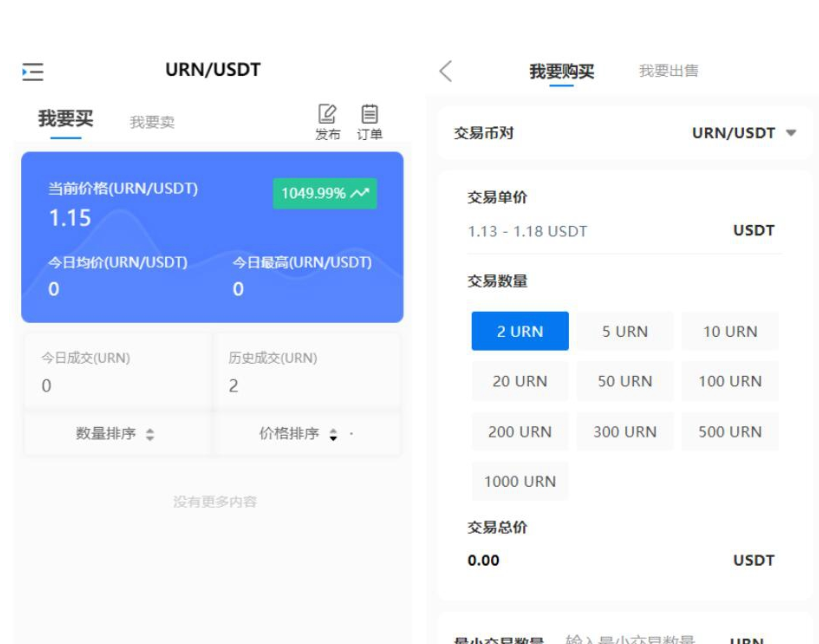819x644 pixels.
Task: Click the blue current price card
Action: click(x=212, y=237)
